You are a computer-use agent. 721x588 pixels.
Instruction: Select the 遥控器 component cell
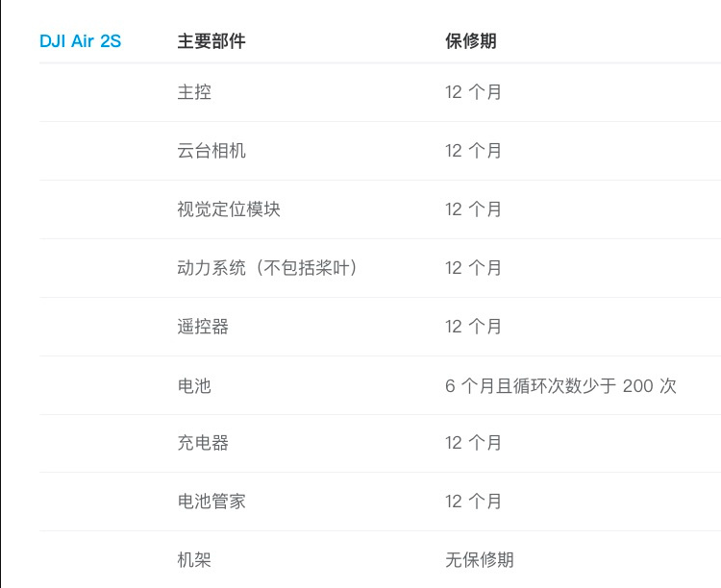click(x=203, y=327)
